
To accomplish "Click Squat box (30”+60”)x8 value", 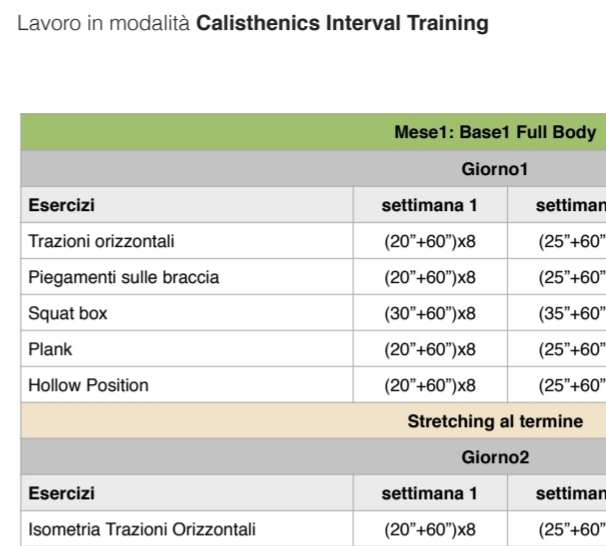I will pyautogui.click(x=430, y=313).
